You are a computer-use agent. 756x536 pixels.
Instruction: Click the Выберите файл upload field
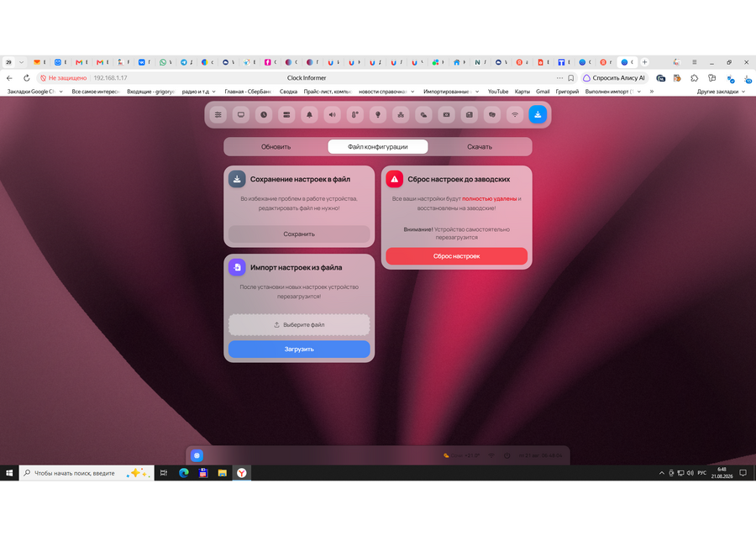pos(299,325)
